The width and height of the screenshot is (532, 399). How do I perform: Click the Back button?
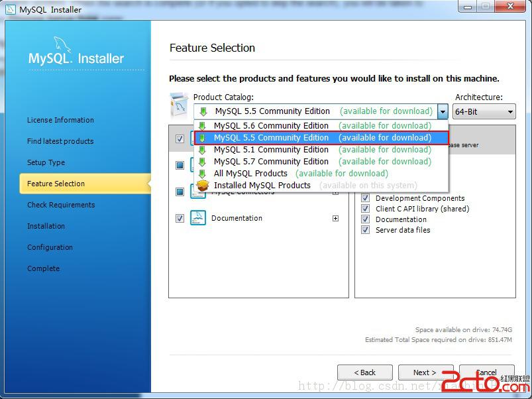pyautogui.click(x=365, y=372)
